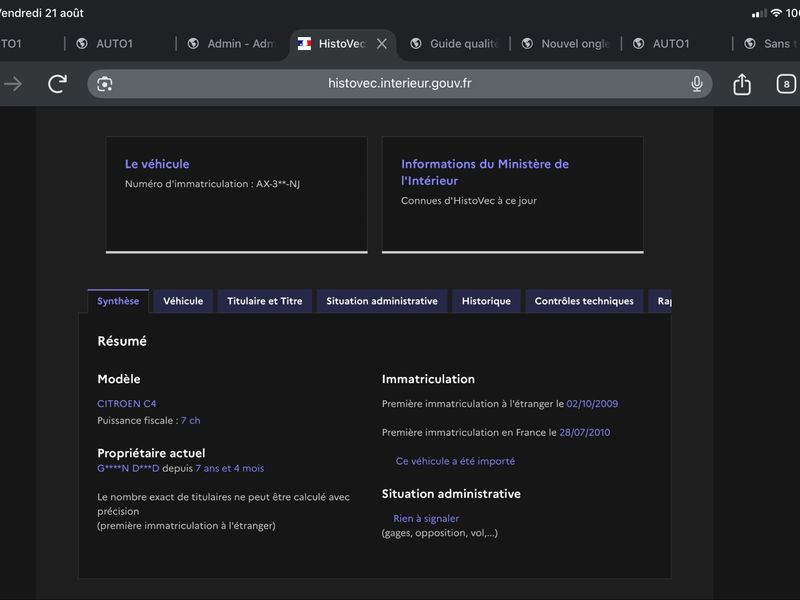Focus the histovec.interieur.gouv.fr address bar
This screenshot has width=800, height=600.
pyautogui.click(x=399, y=83)
